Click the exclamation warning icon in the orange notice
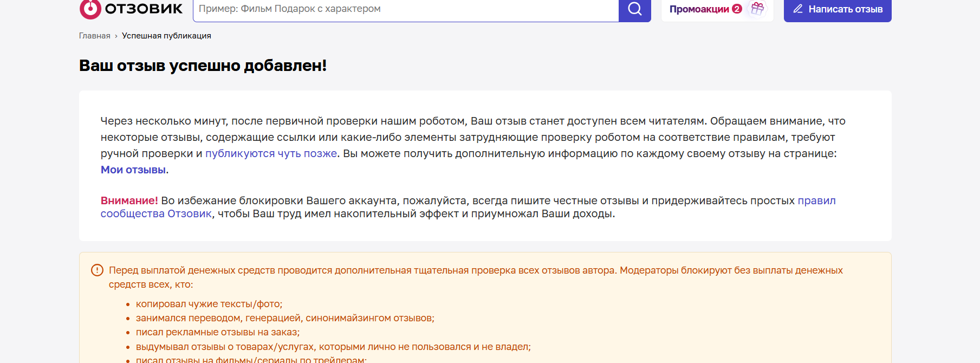The image size is (980, 363). tap(97, 270)
